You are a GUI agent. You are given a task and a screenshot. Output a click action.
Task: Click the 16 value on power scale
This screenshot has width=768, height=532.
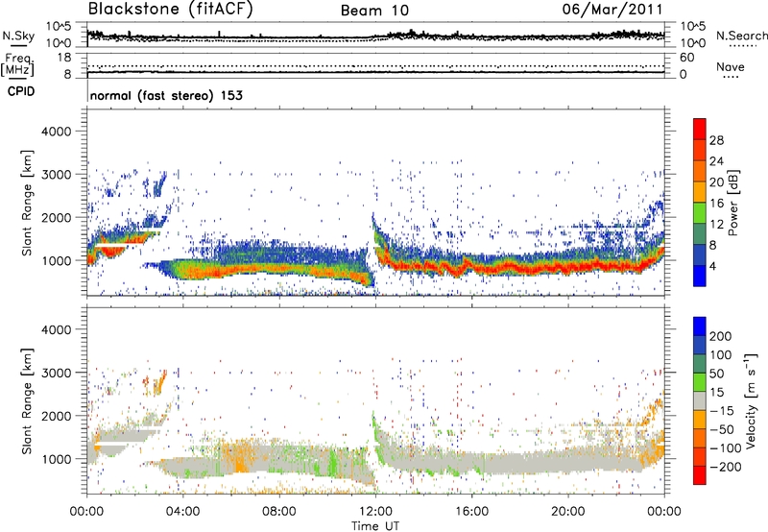tap(716, 204)
